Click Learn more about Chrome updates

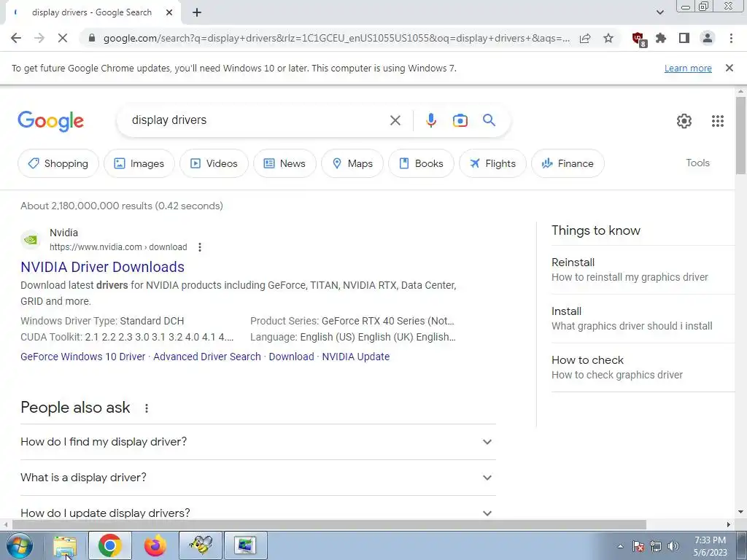pyautogui.click(x=688, y=68)
